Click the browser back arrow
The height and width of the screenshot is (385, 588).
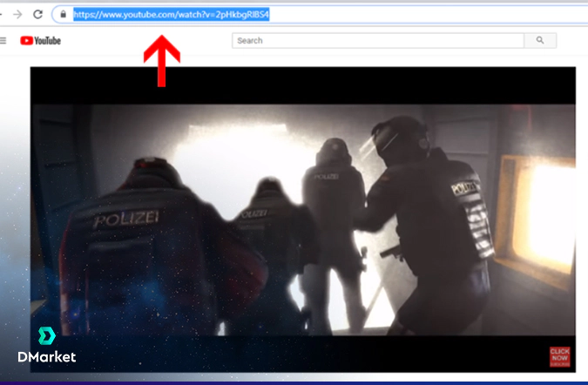(3, 14)
